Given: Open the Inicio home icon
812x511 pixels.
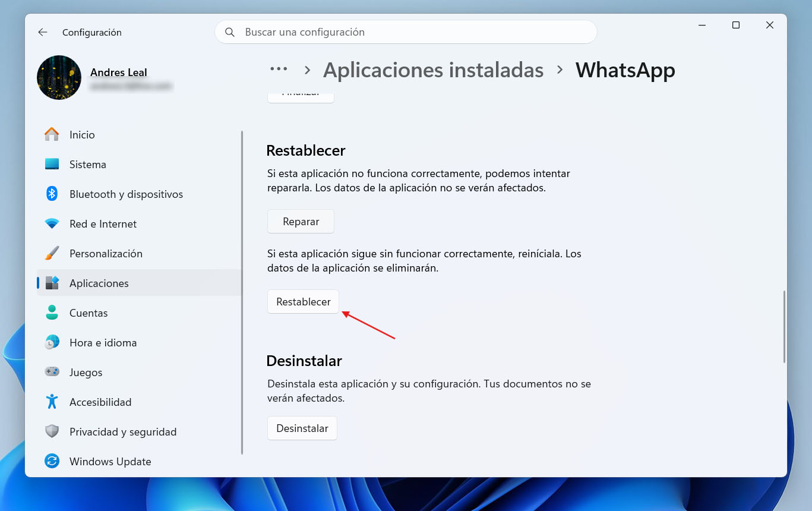Looking at the screenshot, I should [52, 135].
